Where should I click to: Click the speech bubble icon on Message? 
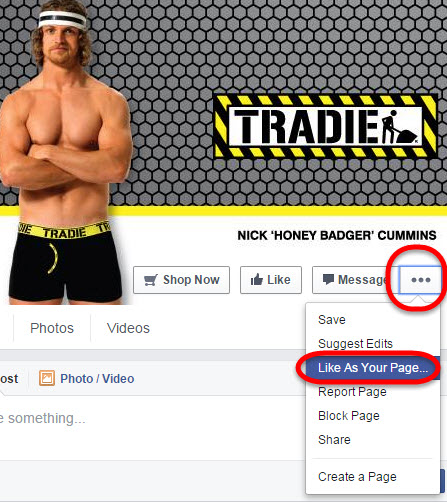328,279
